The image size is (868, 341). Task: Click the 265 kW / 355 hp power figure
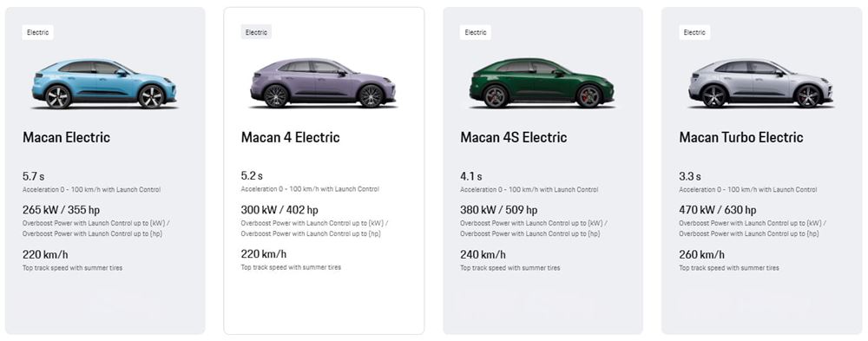pyautogui.click(x=62, y=210)
